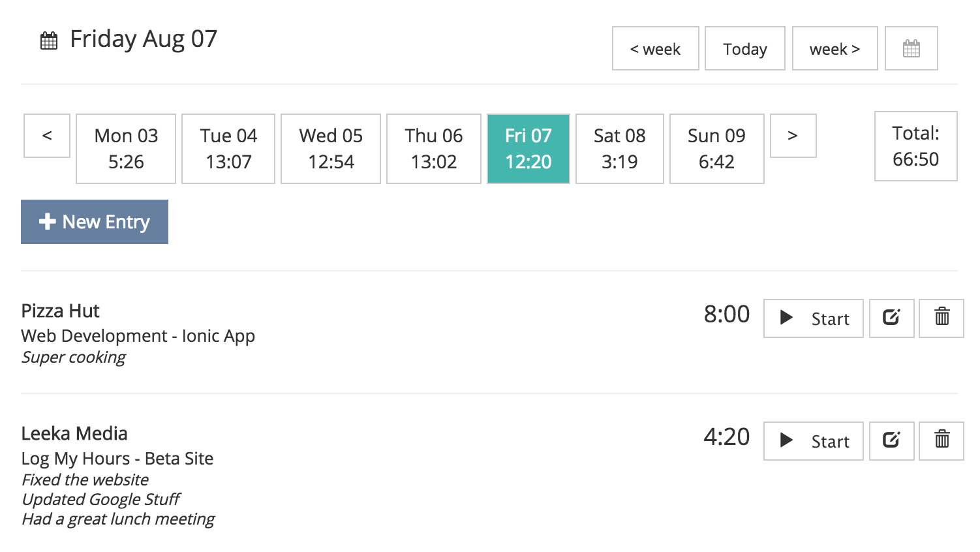Image resolution: width=980 pixels, height=552 pixels.
Task: Switch to Wed 05 tab
Action: point(331,149)
